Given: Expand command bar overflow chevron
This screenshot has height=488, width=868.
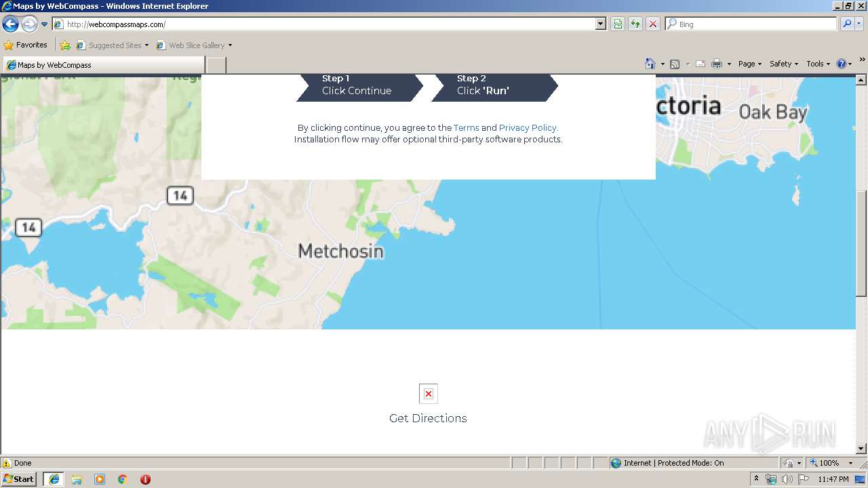Looking at the screenshot, I should 863,60.
